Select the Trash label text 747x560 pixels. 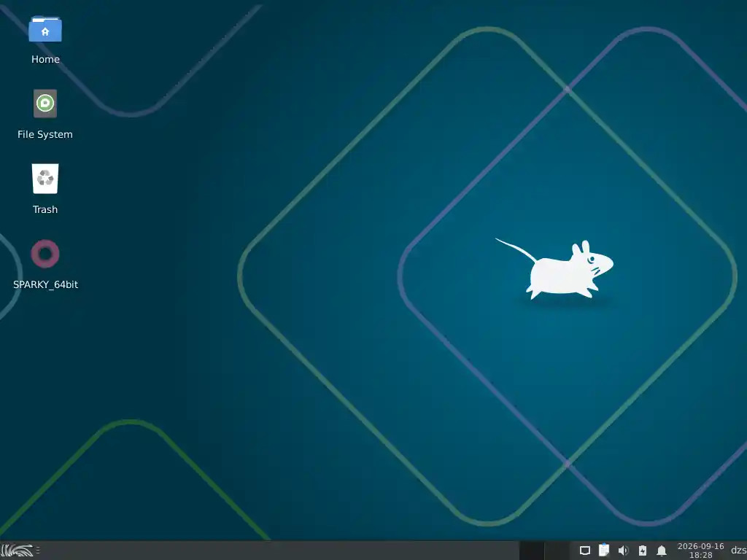pos(45,210)
